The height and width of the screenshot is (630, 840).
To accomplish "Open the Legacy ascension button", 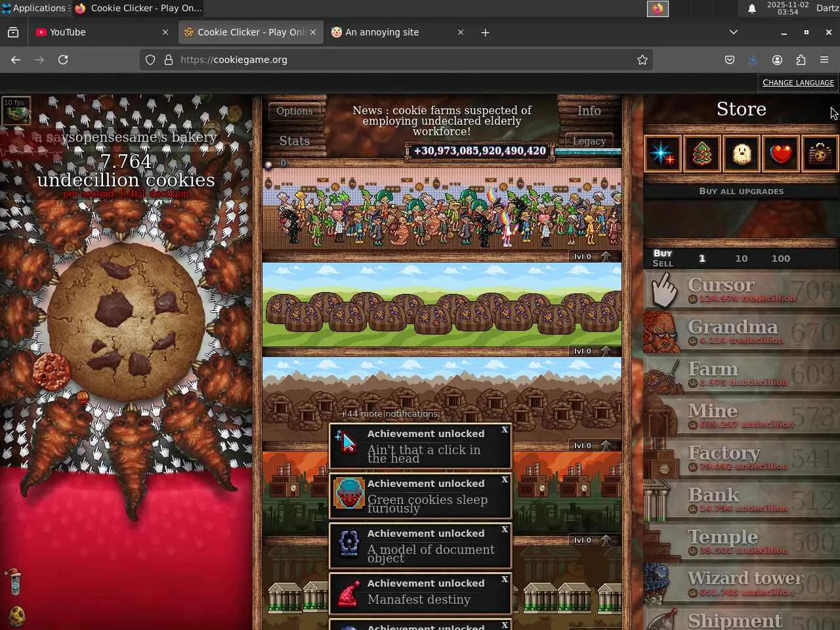I will (589, 140).
